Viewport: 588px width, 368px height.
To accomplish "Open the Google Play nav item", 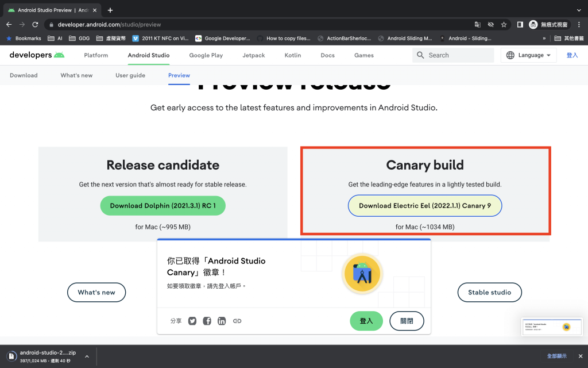I will click(x=206, y=55).
